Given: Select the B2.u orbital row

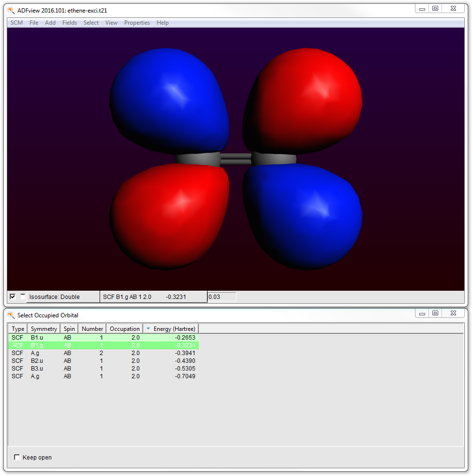Looking at the screenshot, I should [x=103, y=361].
